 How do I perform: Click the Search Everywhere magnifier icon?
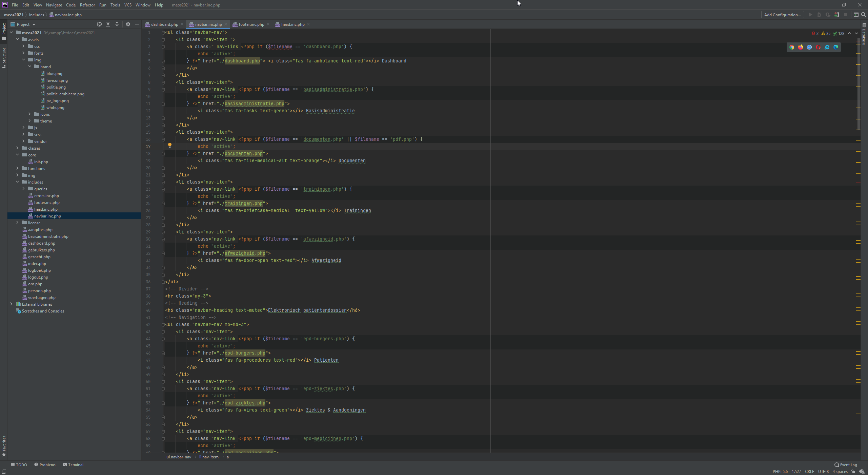tap(864, 15)
